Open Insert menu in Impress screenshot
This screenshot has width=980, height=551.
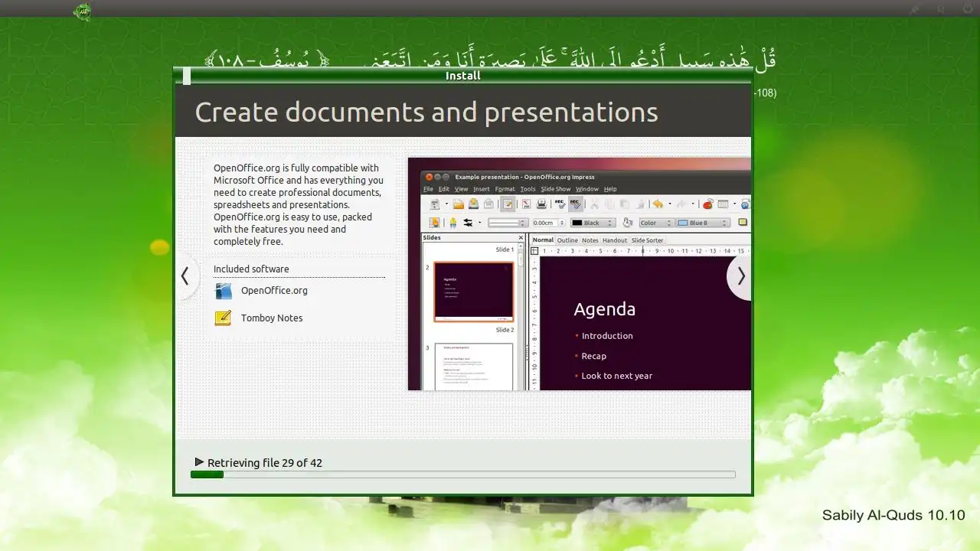click(482, 189)
